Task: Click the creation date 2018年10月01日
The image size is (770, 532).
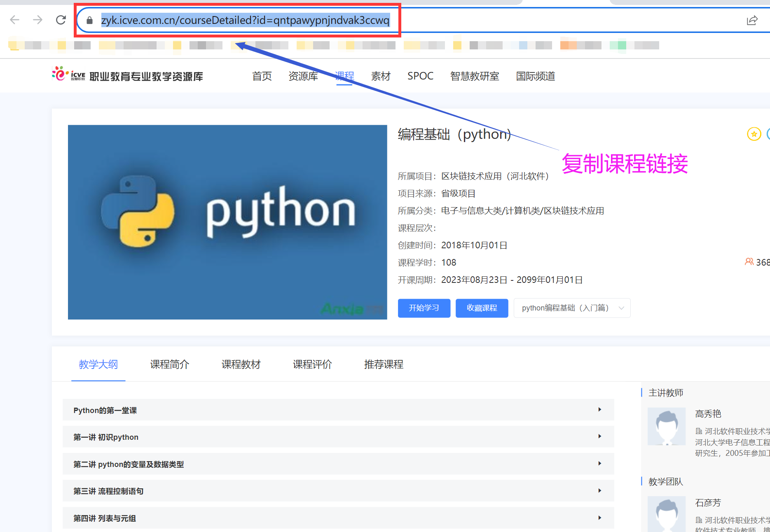Action: click(x=474, y=245)
